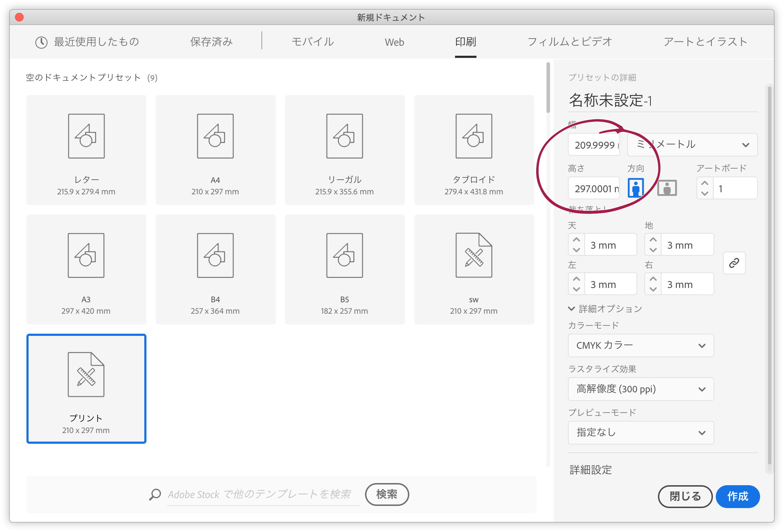The image size is (784, 532).
Task: Click the 地 bleed 3 mm field
Action: pos(687,245)
